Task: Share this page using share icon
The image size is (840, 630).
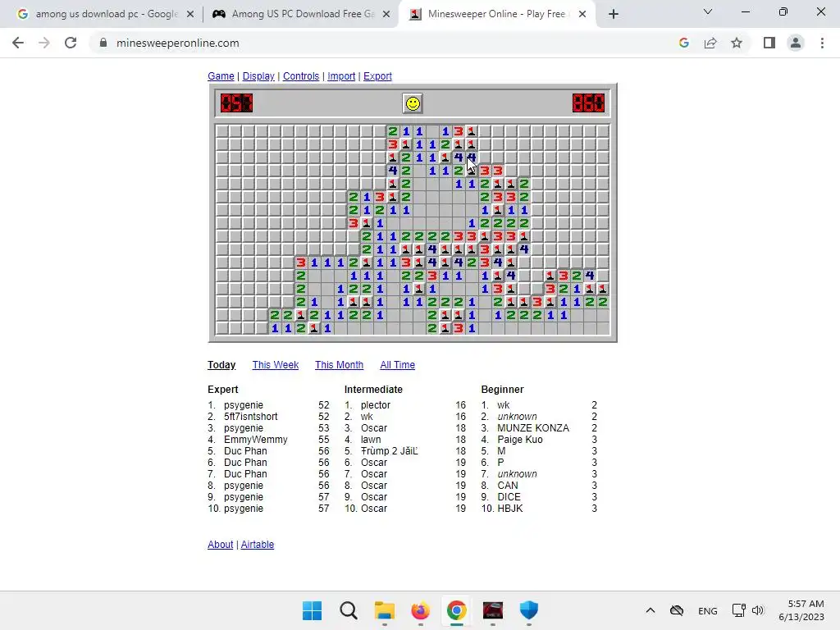Action: click(710, 43)
